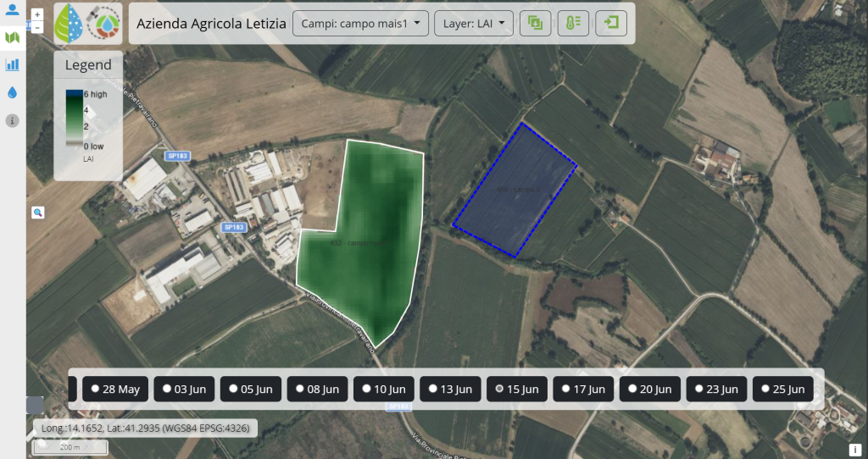Open the thermometer weather icon

point(573,23)
